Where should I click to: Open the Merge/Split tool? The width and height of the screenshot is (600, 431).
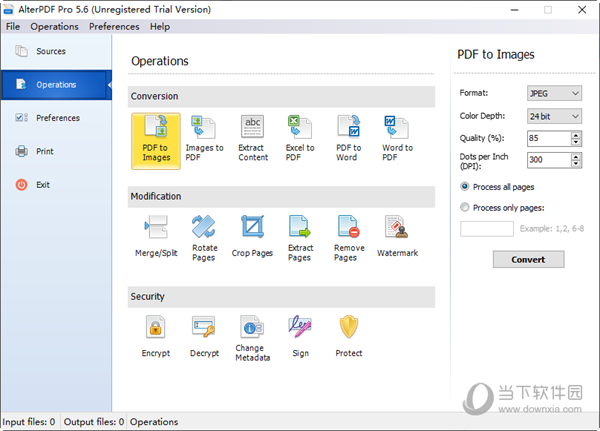click(156, 236)
